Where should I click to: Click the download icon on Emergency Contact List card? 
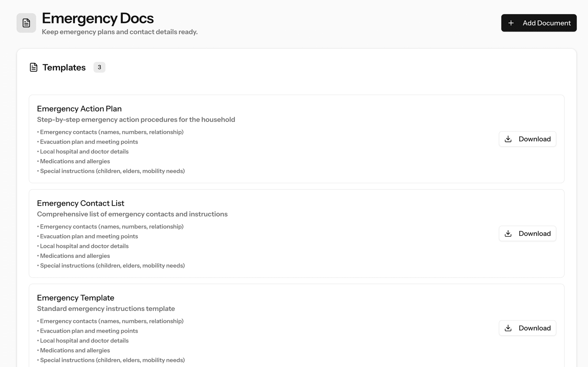(508, 233)
